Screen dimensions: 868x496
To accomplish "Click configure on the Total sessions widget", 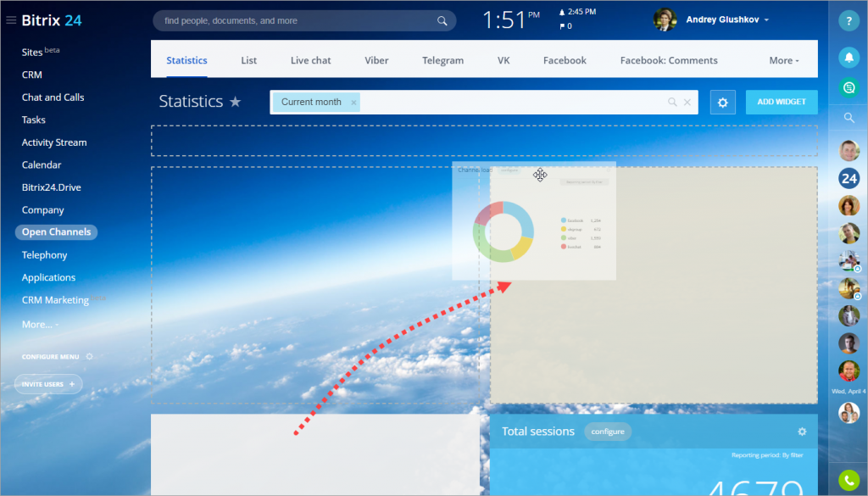I will [608, 432].
